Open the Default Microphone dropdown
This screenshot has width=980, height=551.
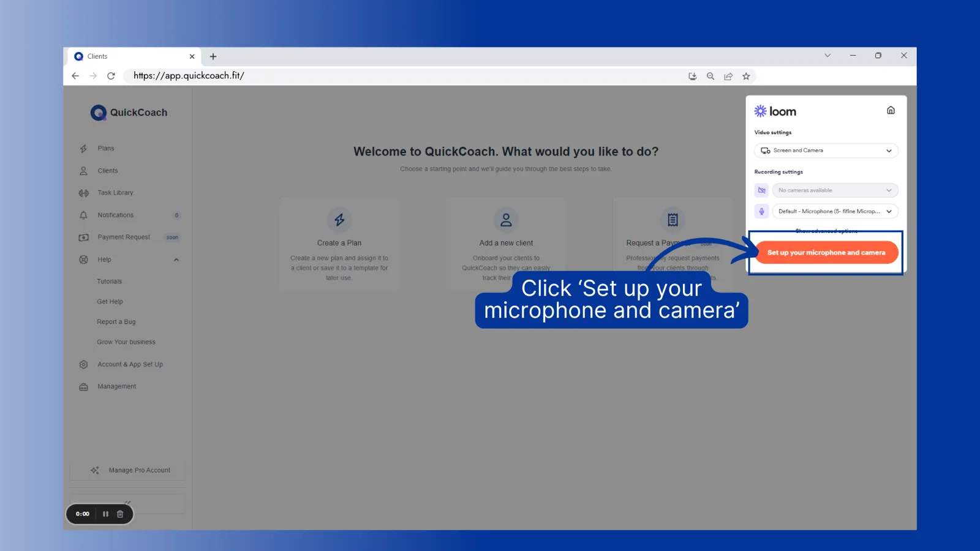835,211
